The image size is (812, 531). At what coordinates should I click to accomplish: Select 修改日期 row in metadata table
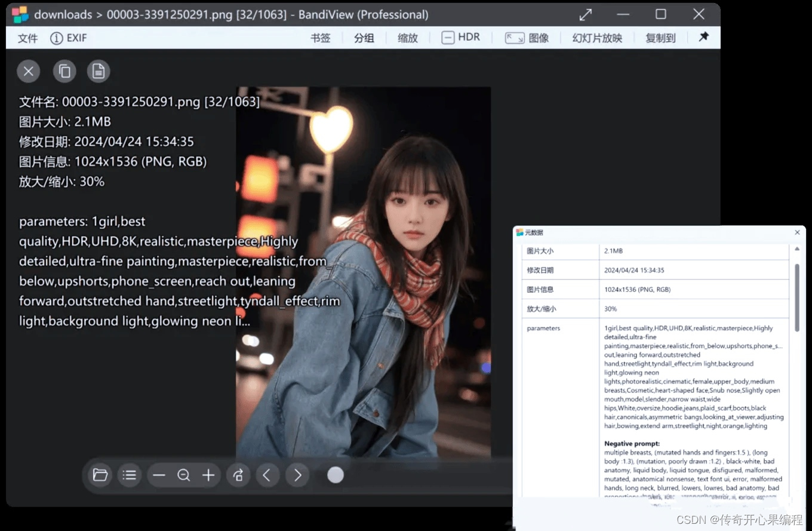(656, 270)
